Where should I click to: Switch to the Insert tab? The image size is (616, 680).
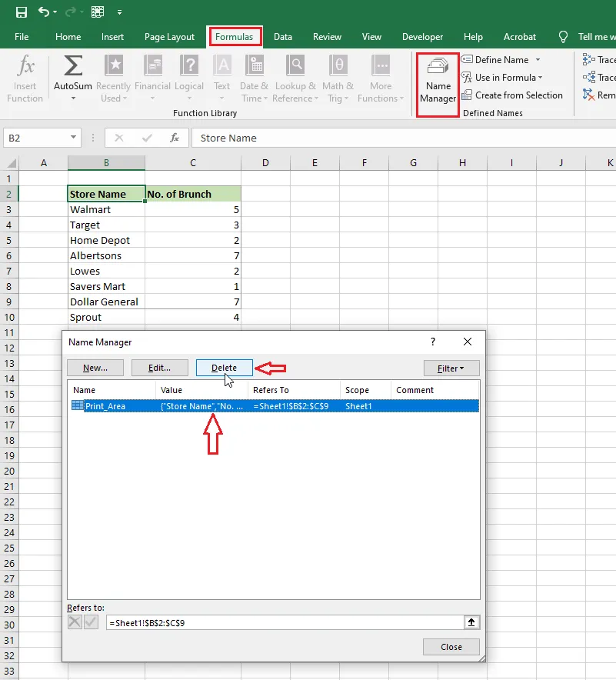coord(113,37)
